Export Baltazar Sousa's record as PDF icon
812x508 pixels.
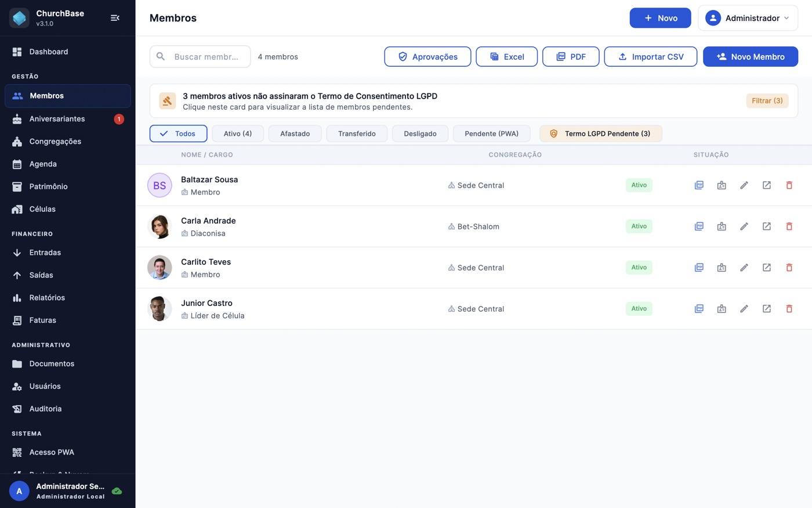[699, 185]
